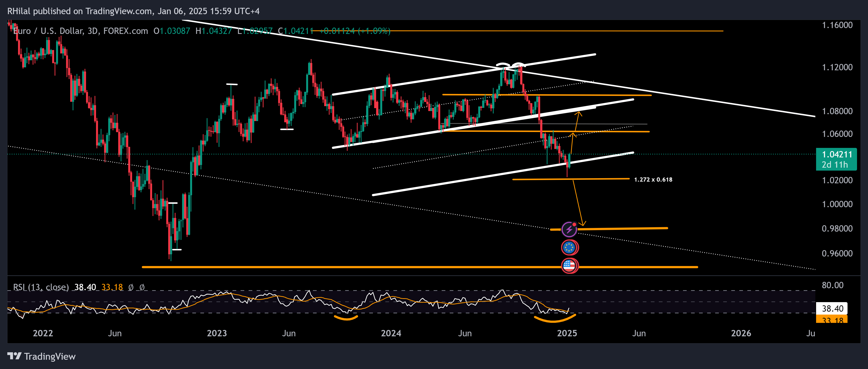Click the purple lightning event icon
Image resolution: width=868 pixels, height=369 pixels.
pos(569,229)
